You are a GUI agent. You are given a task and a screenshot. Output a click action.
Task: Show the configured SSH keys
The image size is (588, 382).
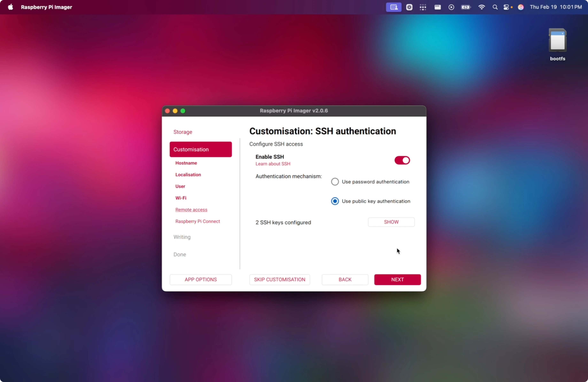tap(391, 222)
